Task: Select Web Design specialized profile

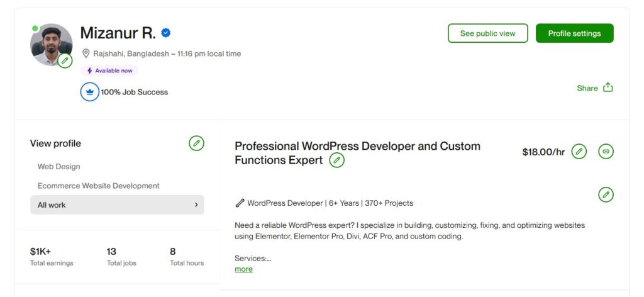Action: coord(58,166)
